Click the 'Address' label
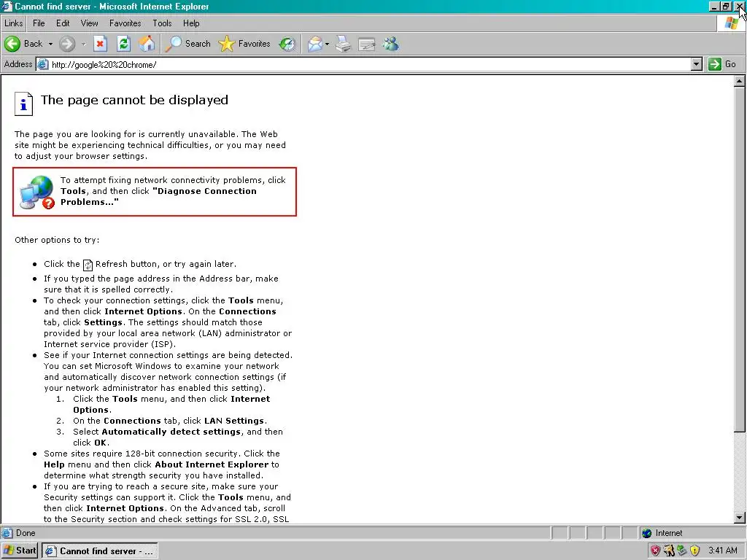The image size is (747, 560). coord(18,64)
